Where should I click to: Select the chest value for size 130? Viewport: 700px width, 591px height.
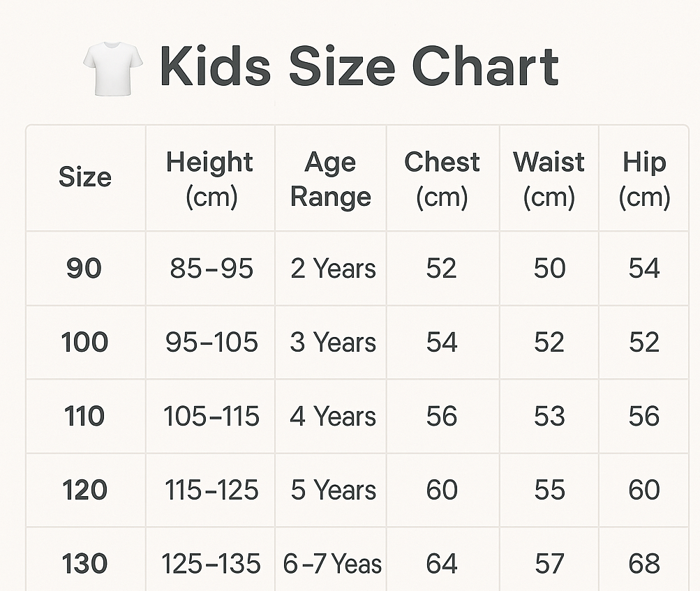pyautogui.click(x=442, y=564)
